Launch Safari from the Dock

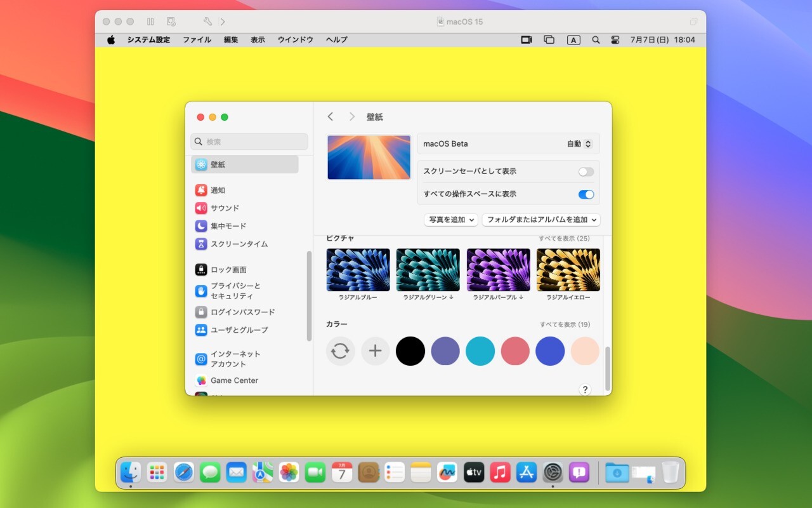183,472
